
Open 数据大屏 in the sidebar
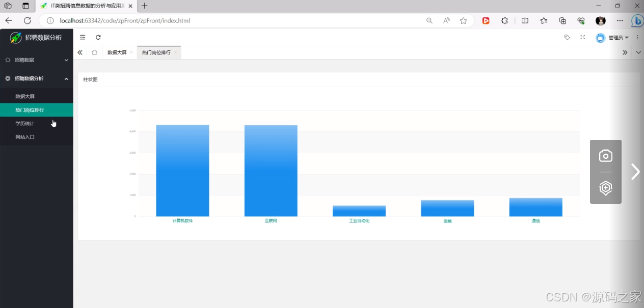point(36,96)
